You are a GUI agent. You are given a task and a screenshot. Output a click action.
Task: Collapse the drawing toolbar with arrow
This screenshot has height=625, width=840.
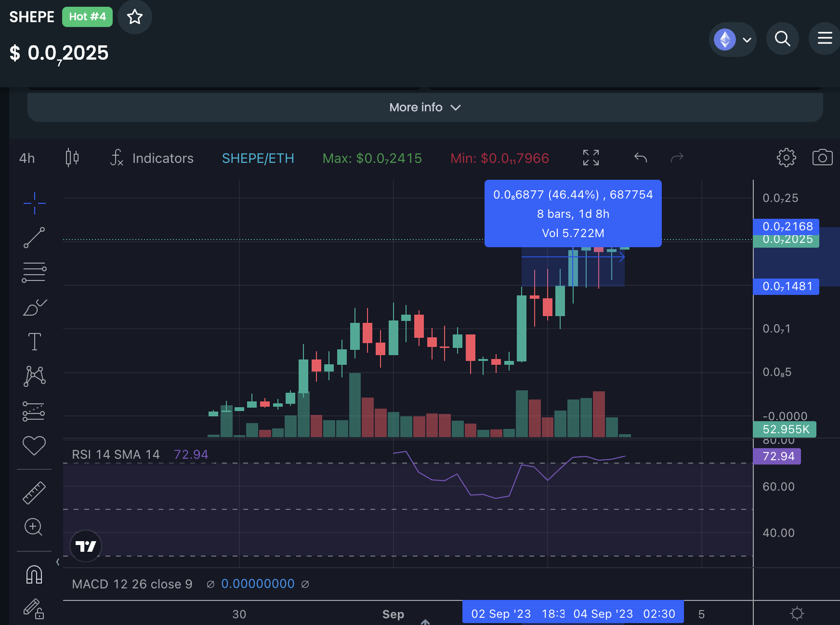coord(58,562)
